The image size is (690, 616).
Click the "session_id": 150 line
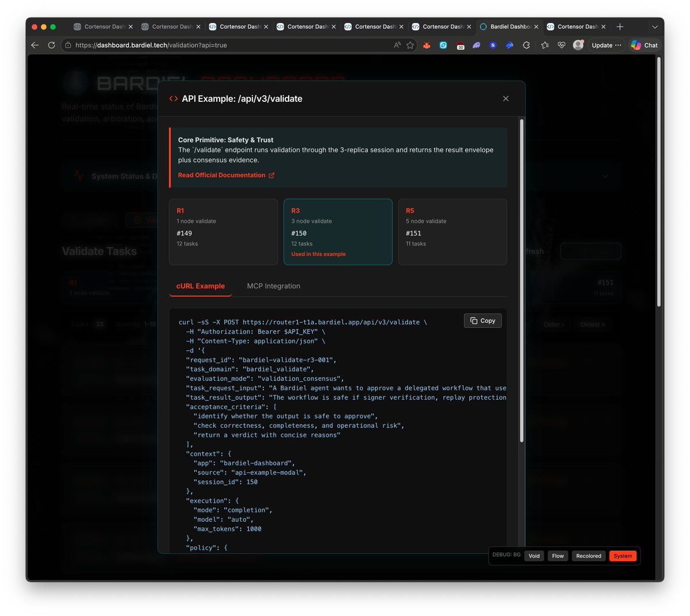225,482
